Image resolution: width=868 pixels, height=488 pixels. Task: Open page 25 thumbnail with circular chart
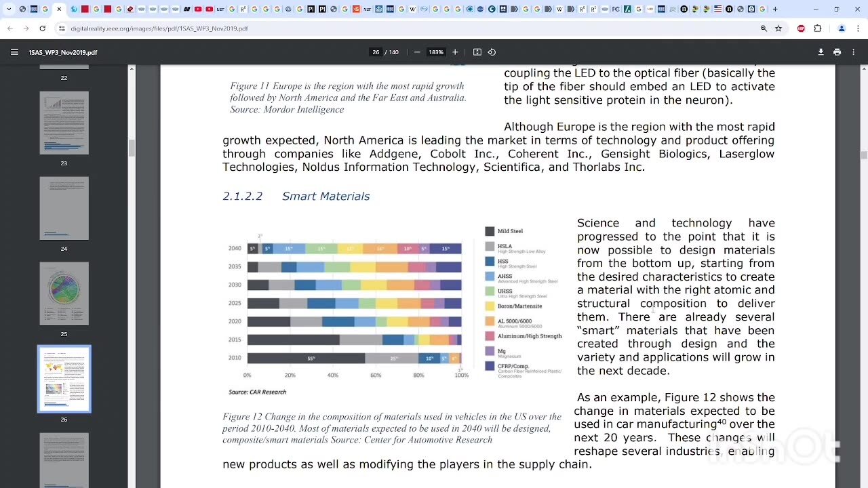[64, 293]
